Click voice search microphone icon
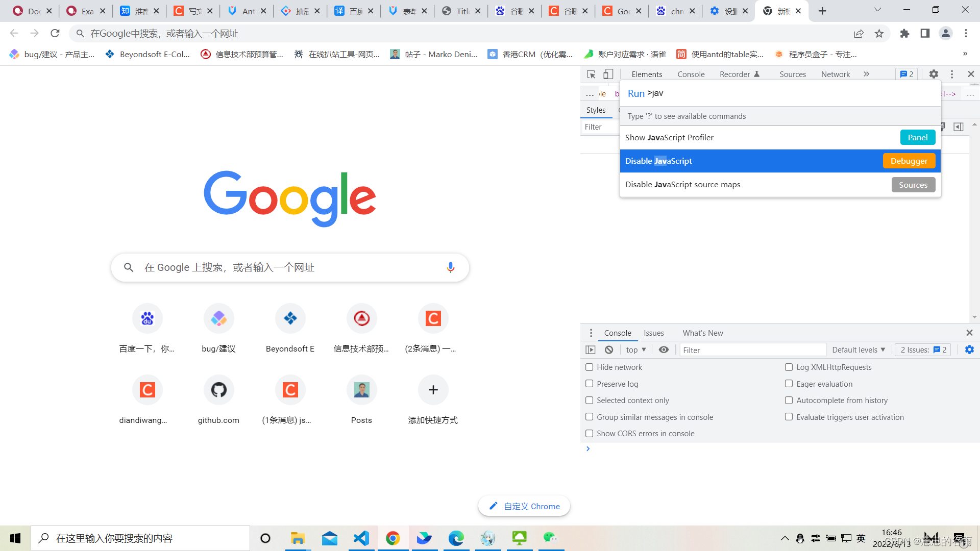The width and height of the screenshot is (980, 551). (450, 267)
